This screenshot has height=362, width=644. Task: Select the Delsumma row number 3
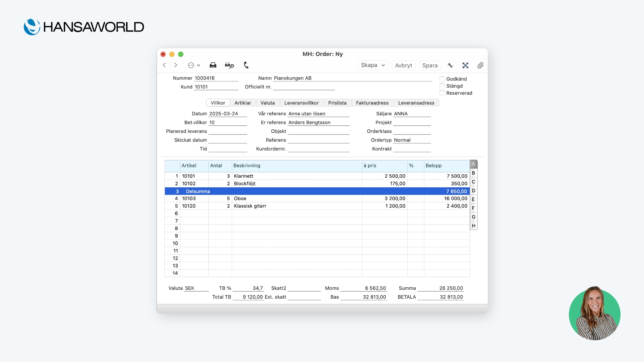click(177, 191)
